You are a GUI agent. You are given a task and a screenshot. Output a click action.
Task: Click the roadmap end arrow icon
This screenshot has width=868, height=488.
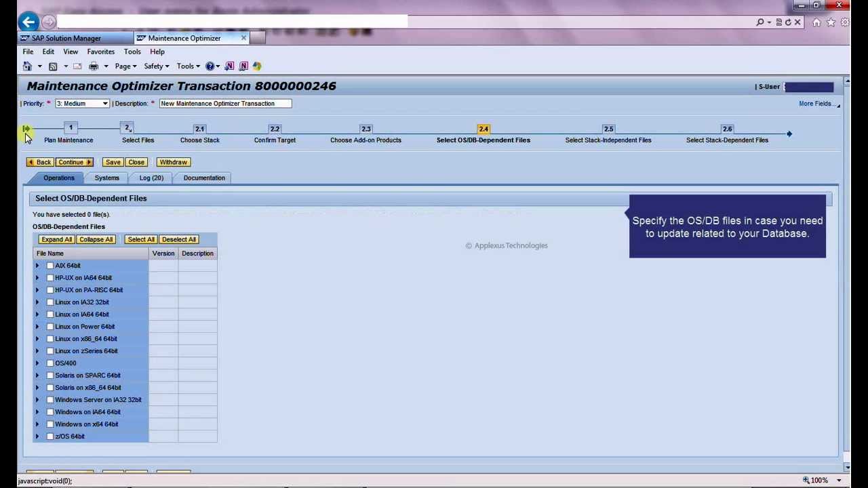click(x=789, y=134)
